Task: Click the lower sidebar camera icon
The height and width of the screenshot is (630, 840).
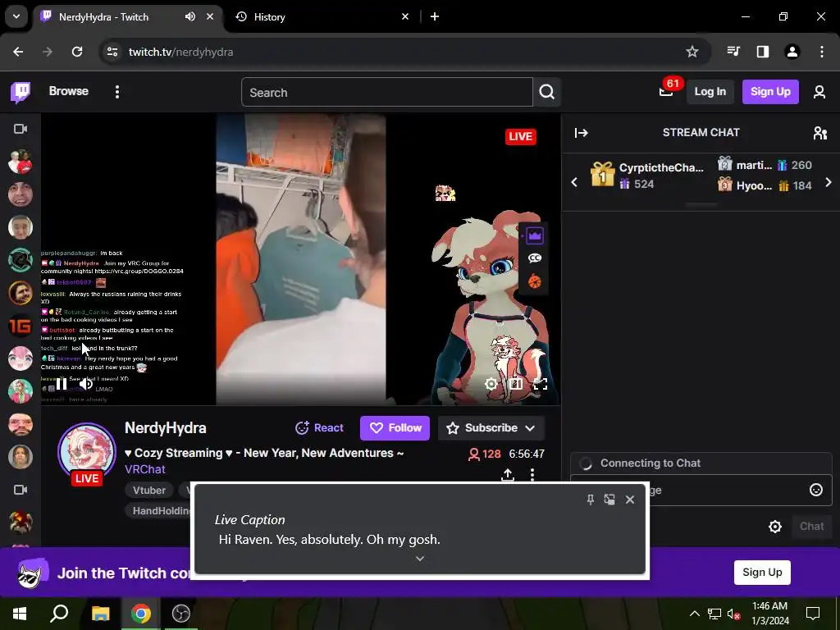Action: coord(21,490)
